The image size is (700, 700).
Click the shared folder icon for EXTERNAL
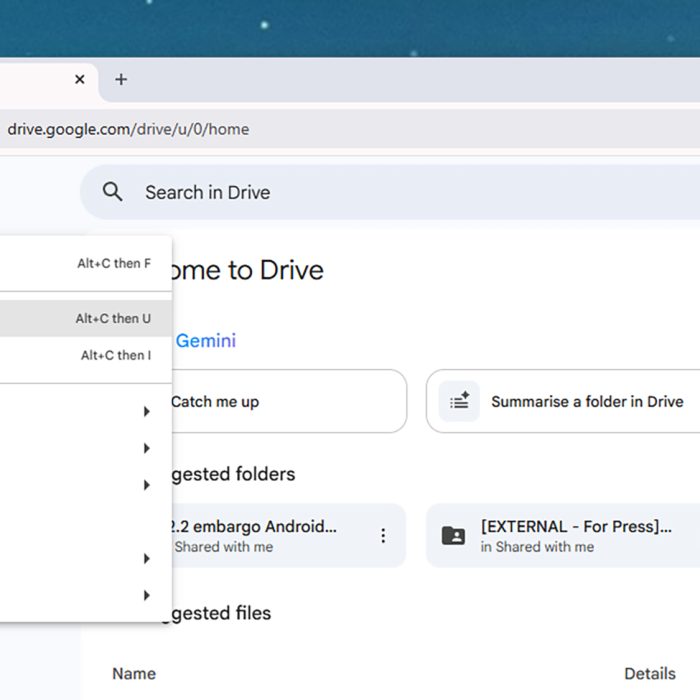click(x=453, y=535)
